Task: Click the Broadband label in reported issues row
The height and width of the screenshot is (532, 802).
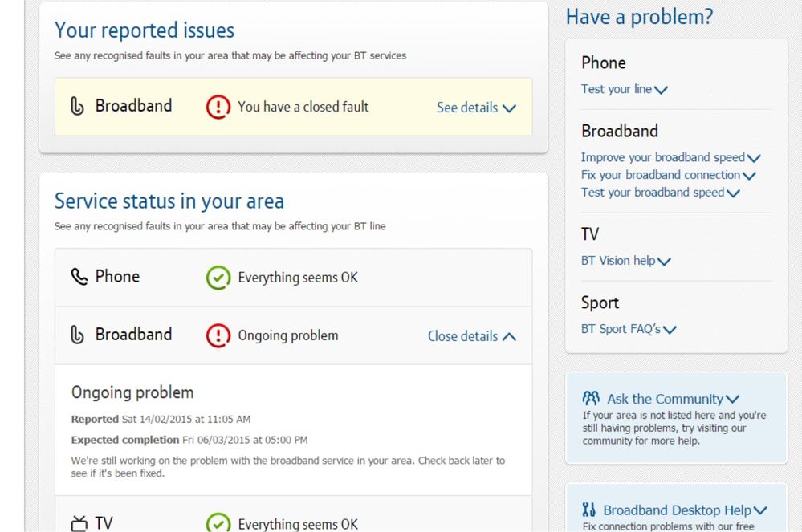Action: [133, 106]
